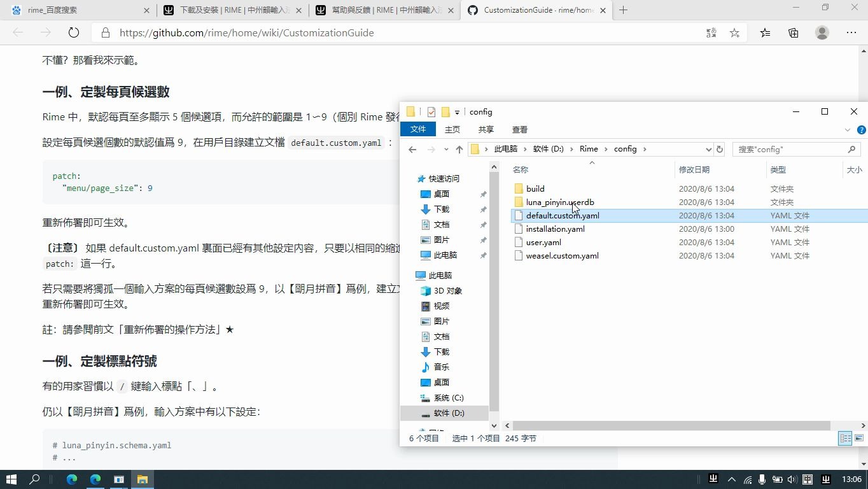868x489 pixels.
Task: Add this page to favorites star icon
Action: 734,32
